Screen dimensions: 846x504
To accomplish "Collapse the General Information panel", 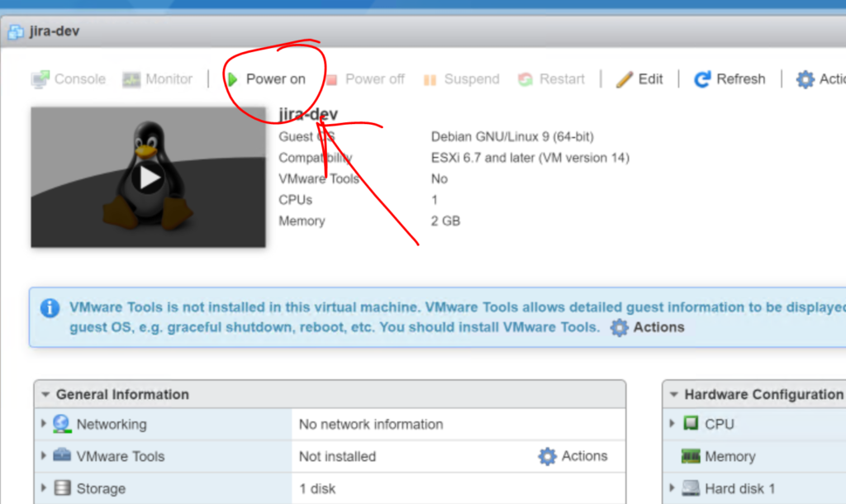I will pos(46,394).
